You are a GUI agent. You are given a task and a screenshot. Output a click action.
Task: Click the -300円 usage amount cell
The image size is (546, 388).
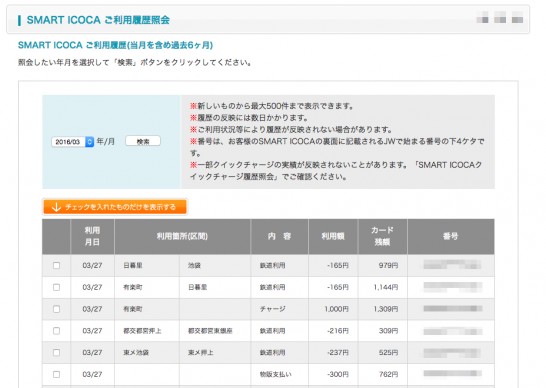point(333,374)
